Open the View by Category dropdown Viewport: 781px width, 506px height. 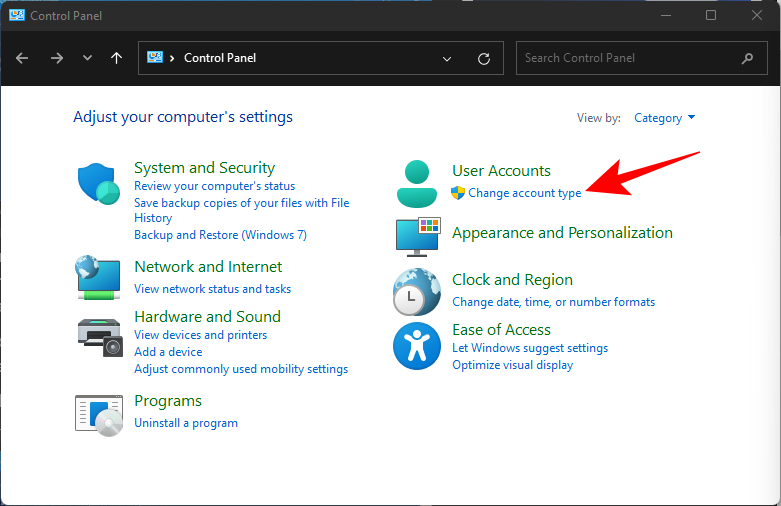[664, 118]
